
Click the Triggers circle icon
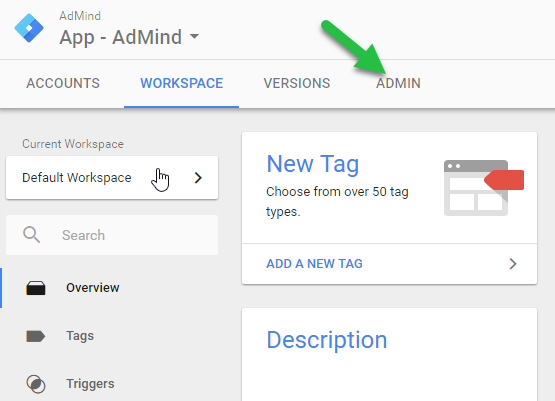pyautogui.click(x=36, y=384)
